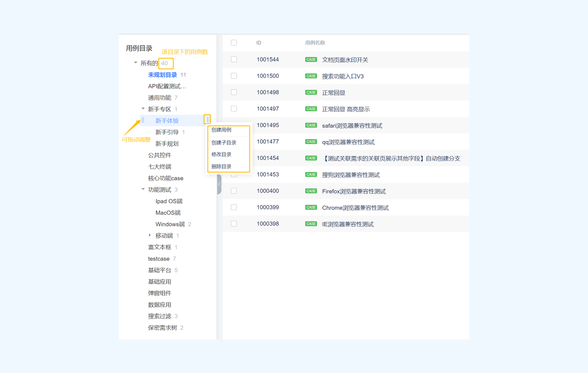
Task: Select the Ipad OS端 directory
Action: tap(169, 201)
